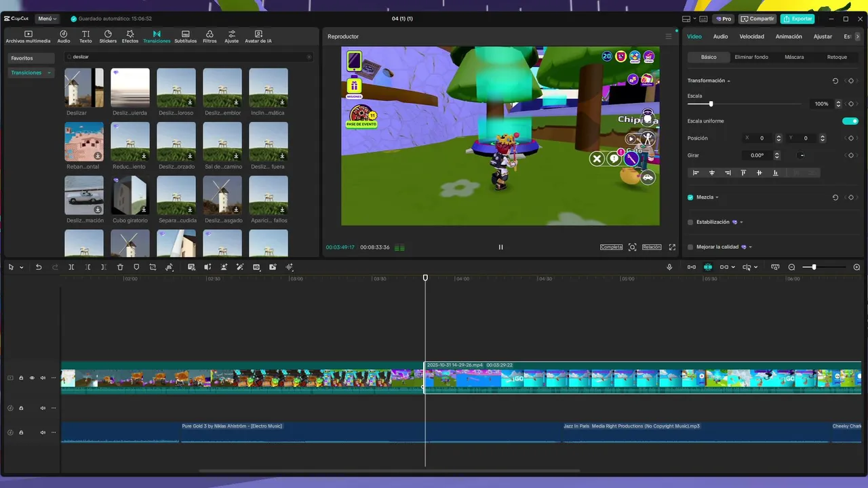The height and width of the screenshot is (488, 868).
Task: Click the microphone record voiceover icon
Action: pyautogui.click(x=669, y=267)
